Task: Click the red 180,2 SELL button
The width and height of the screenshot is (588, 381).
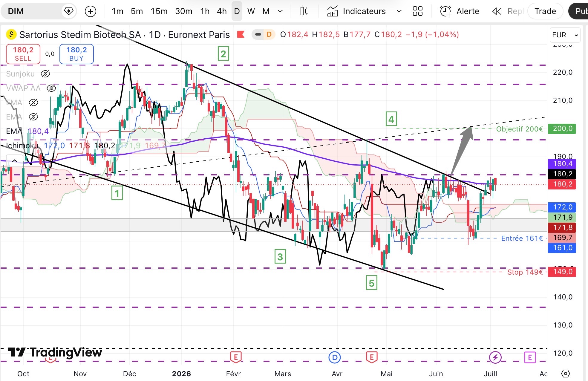Action: pos(23,54)
